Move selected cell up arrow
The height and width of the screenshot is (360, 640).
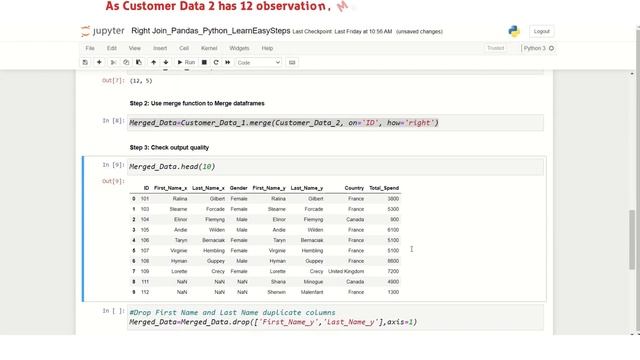click(153, 62)
